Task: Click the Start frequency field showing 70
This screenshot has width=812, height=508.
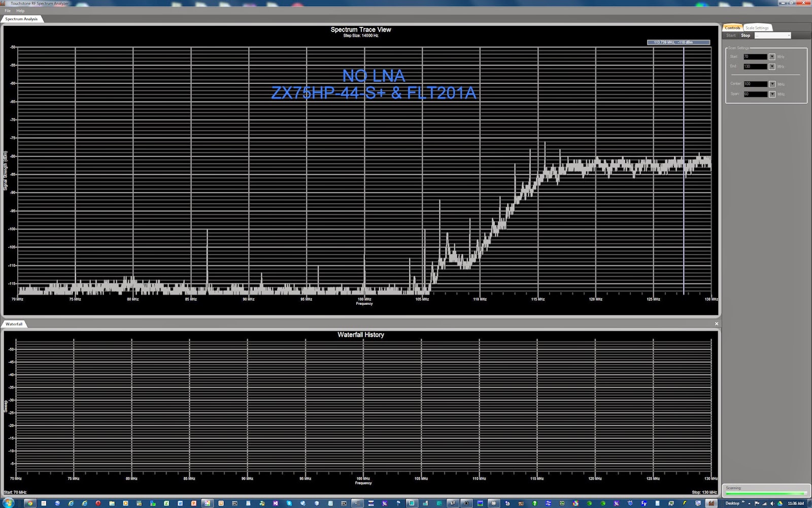Action: tap(756, 57)
